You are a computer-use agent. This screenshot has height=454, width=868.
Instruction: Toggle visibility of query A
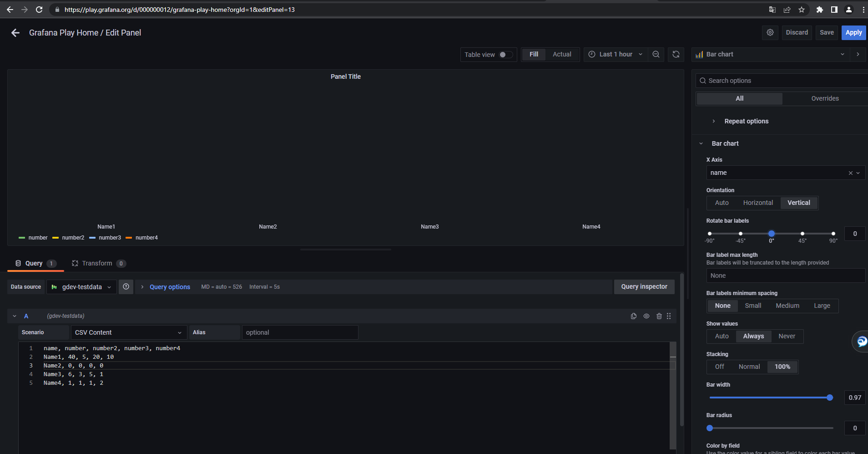(646, 316)
